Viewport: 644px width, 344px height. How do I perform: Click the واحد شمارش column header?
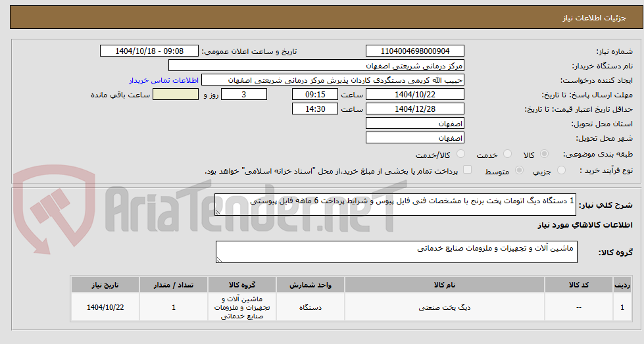click(x=310, y=285)
